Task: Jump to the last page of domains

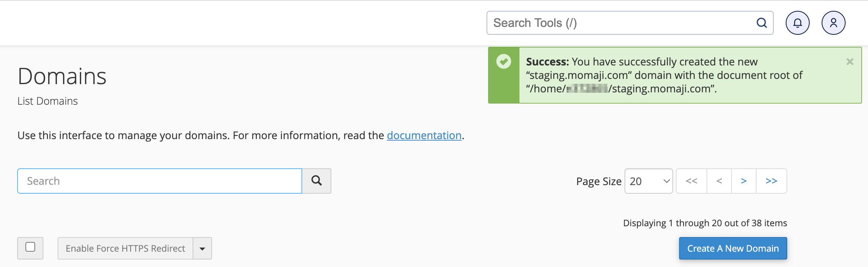Action: 771,181
